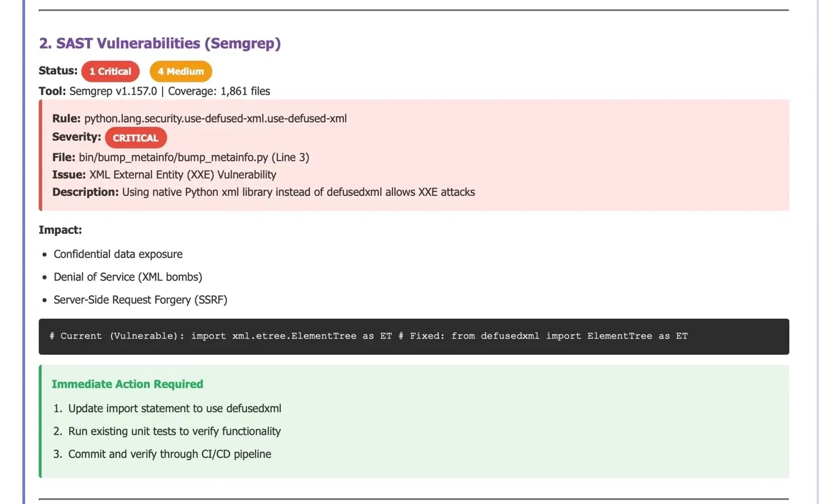Click the rule name python.lang.security.use-defused-xml
The height and width of the screenshot is (504, 819).
pyautogui.click(x=216, y=119)
